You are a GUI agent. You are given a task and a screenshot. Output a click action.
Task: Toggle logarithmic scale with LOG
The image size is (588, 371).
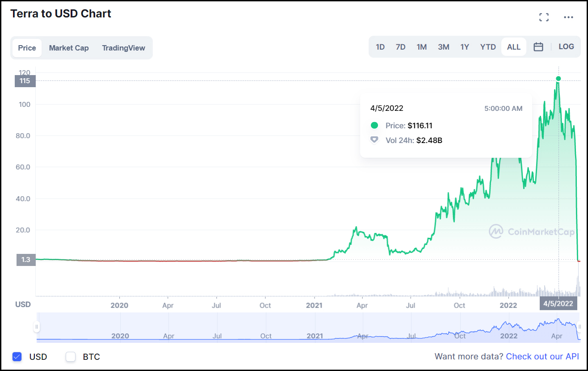pos(566,46)
